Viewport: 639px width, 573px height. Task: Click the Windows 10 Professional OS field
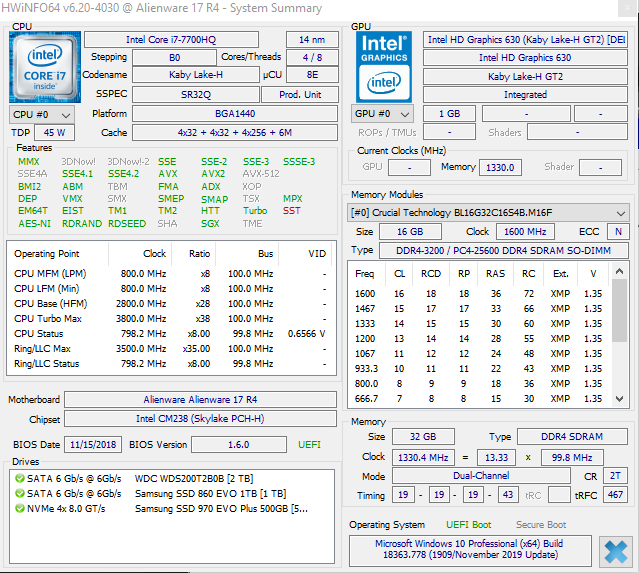click(x=470, y=550)
